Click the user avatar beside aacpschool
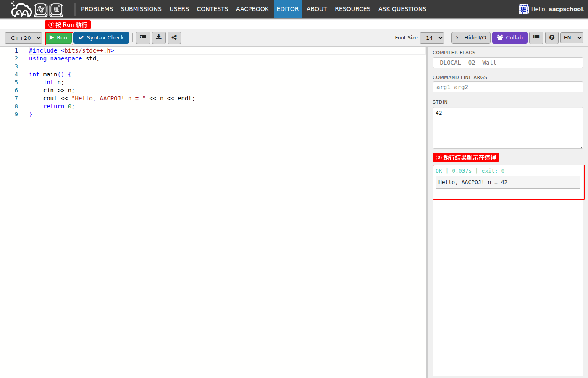Screen dimensions: 588x378 (x=523, y=9)
